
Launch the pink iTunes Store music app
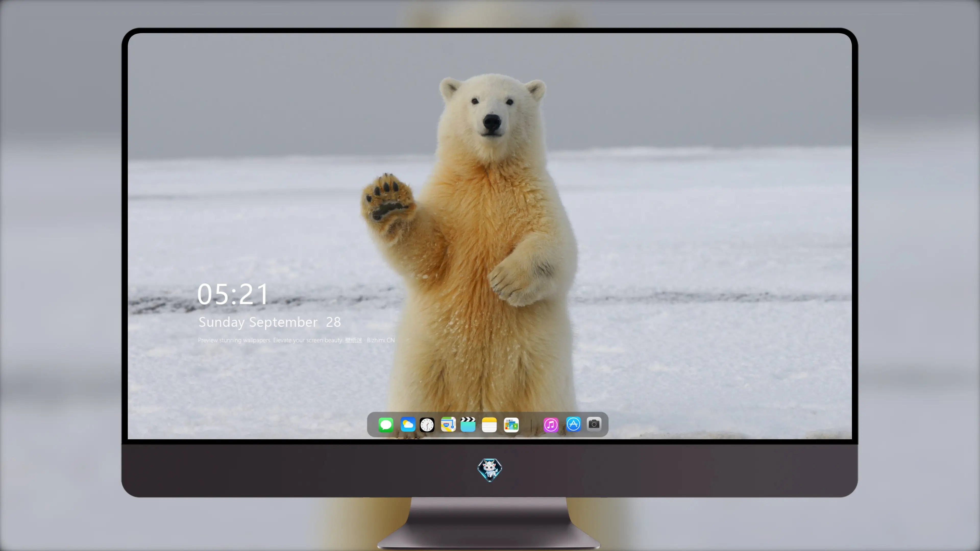click(551, 425)
